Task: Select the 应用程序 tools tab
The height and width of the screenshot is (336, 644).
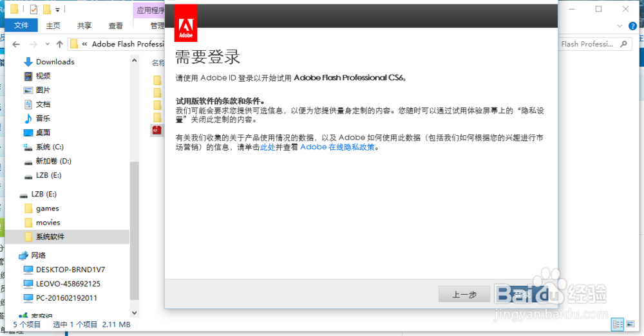Action: (x=149, y=10)
